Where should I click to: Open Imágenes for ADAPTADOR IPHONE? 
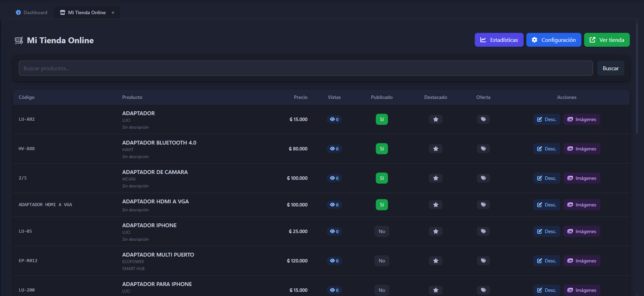(582, 231)
